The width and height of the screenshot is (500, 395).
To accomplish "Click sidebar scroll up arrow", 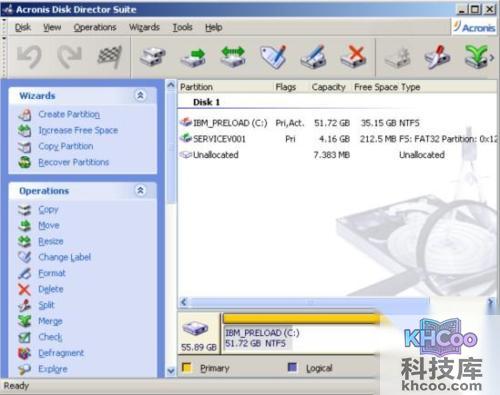I will point(171,85).
